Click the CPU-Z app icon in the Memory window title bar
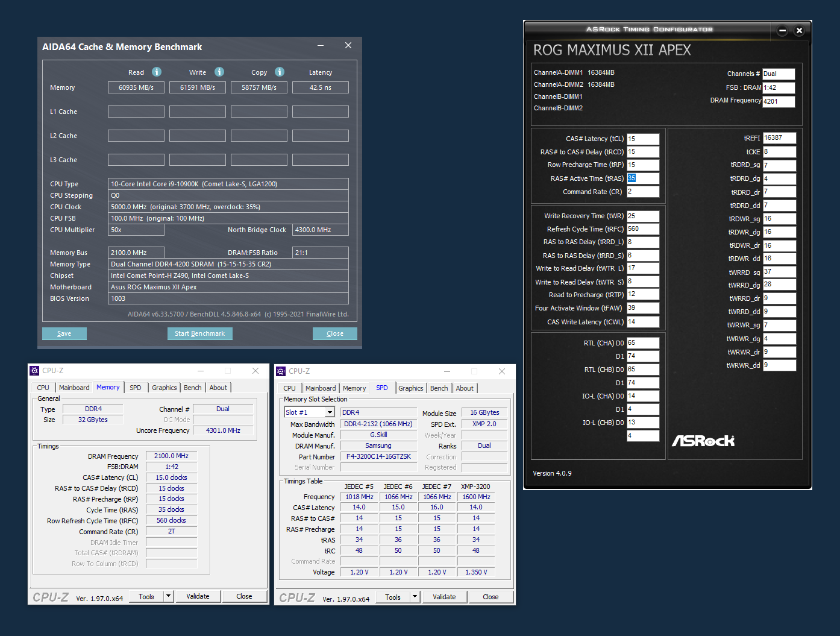 coord(35,371)
